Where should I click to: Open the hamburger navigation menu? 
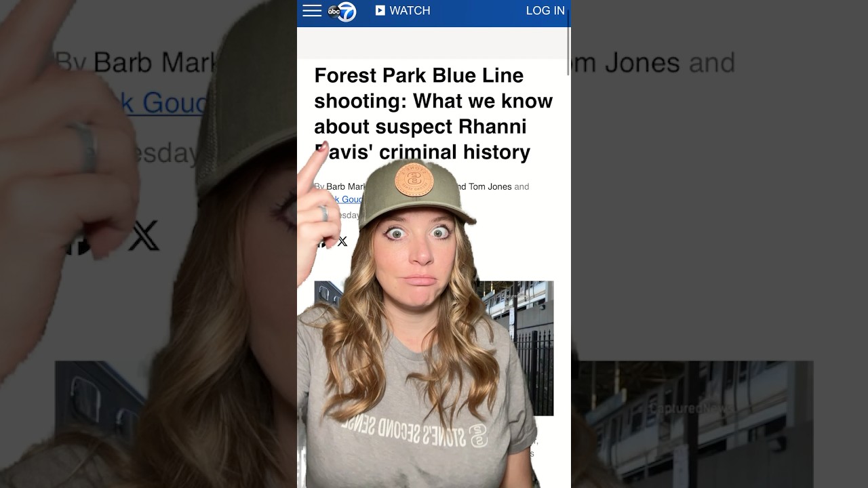312,10
